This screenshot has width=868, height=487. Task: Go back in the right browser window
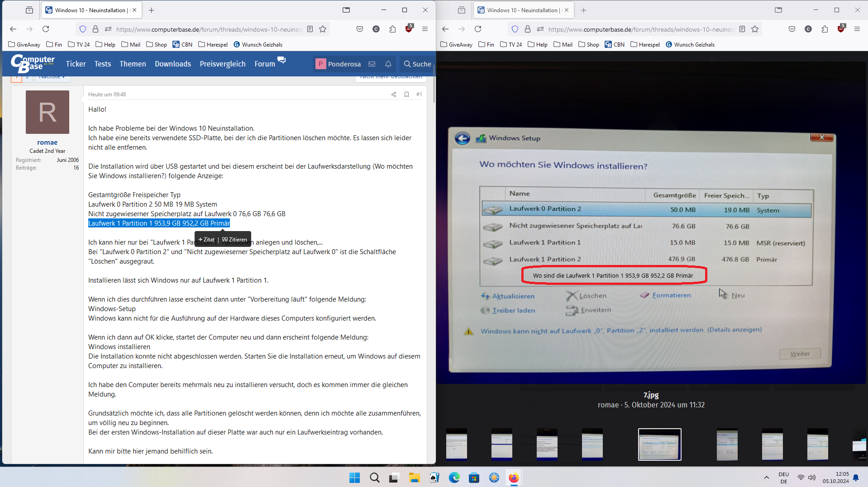click(445, 29)
